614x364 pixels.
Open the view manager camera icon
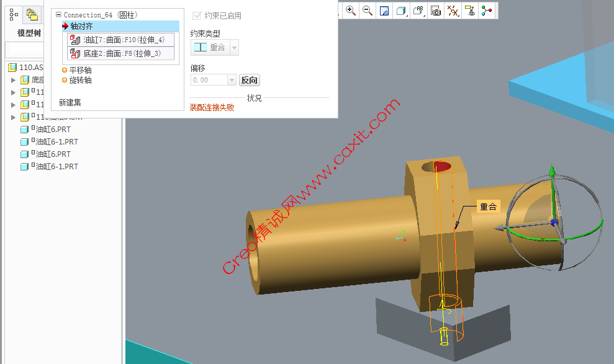tap(436, 11)
